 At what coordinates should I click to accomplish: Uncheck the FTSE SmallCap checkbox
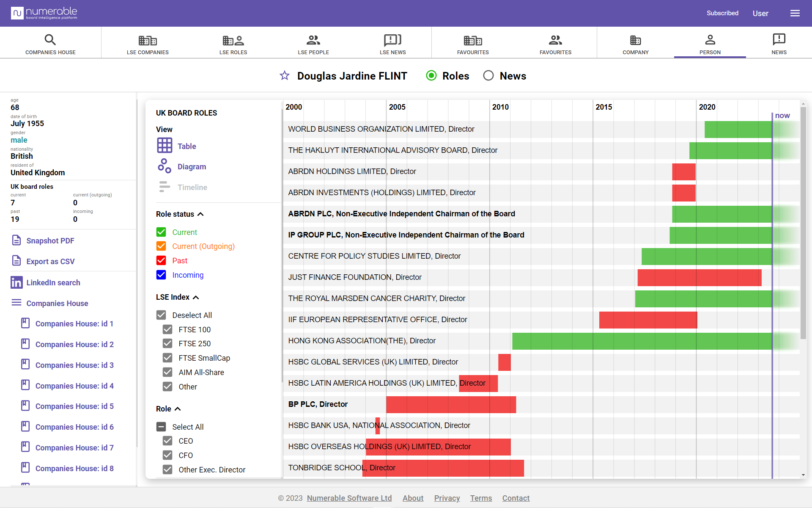coord(167,358)
